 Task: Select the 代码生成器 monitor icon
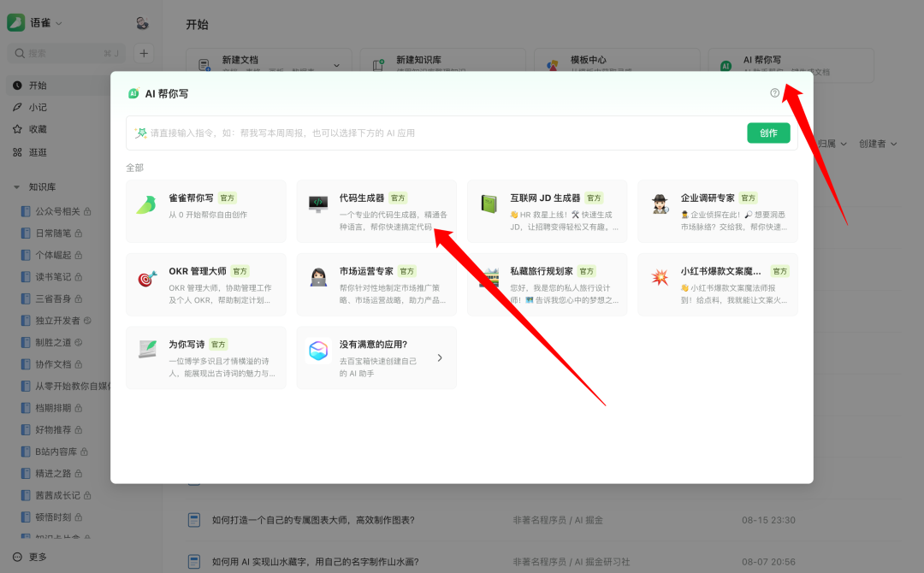pyautogui.click(x=318, y=204)
